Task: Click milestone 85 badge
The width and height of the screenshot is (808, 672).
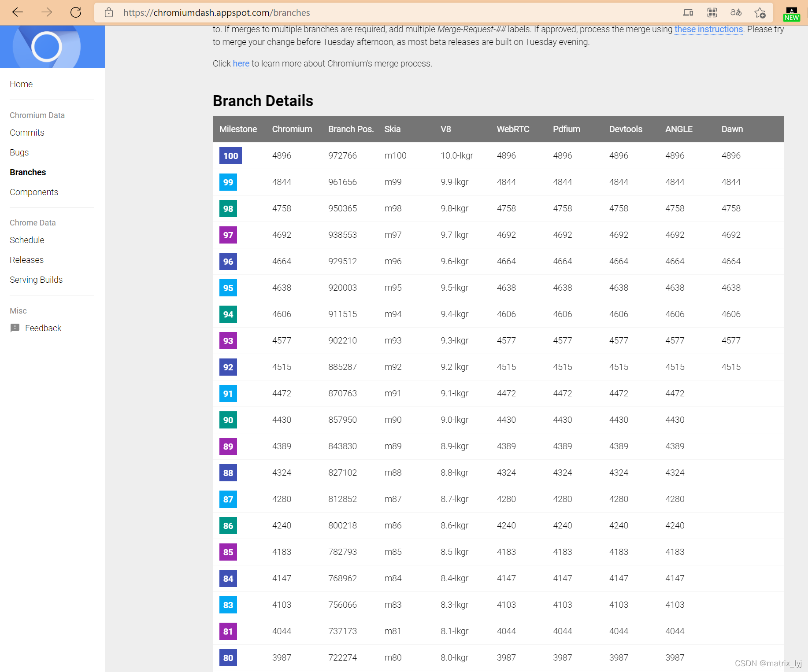Action: [228, 552]
